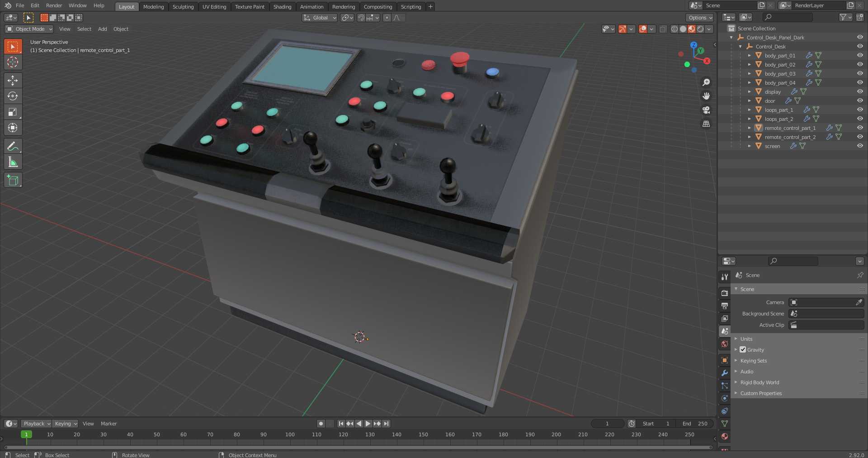This screenshot has height=458, width=868.
Task: Click the viewport zoom magnifier icon
Action: click(706, 82)
